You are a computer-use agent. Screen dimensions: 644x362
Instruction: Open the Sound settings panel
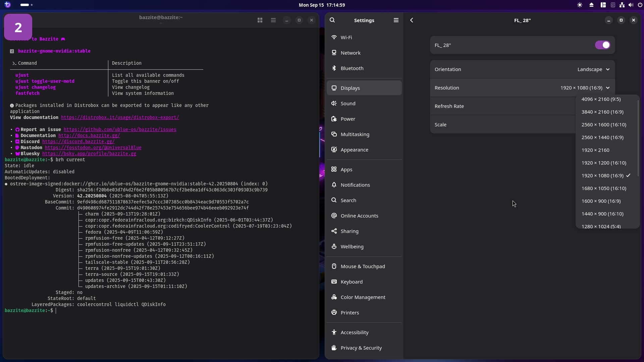click(x=348, y=104)
